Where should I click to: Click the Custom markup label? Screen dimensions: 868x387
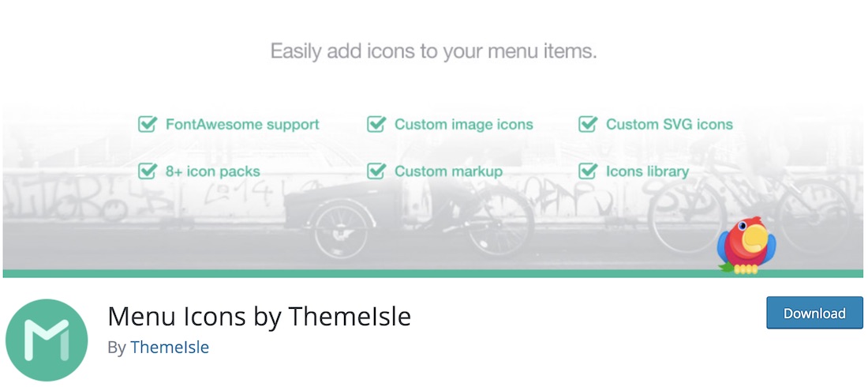[x=448, y=171]
